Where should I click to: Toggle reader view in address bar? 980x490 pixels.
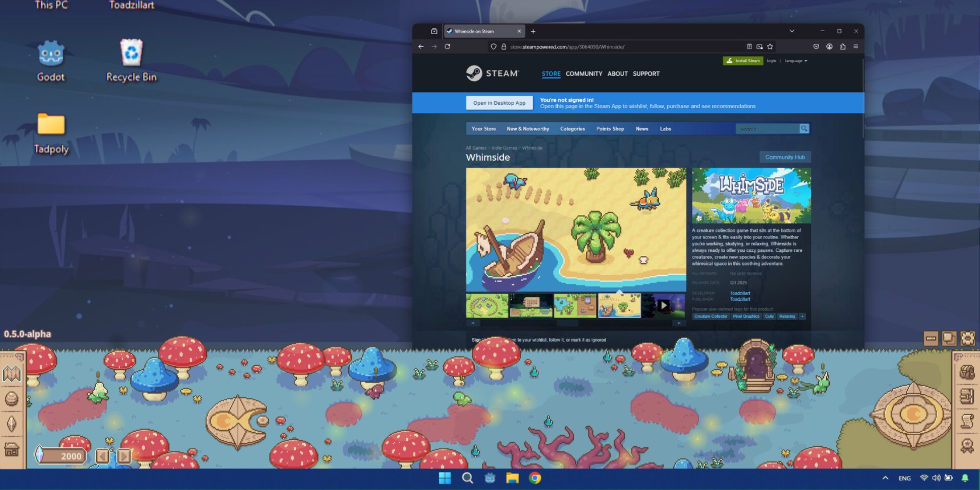pos(749,46)
